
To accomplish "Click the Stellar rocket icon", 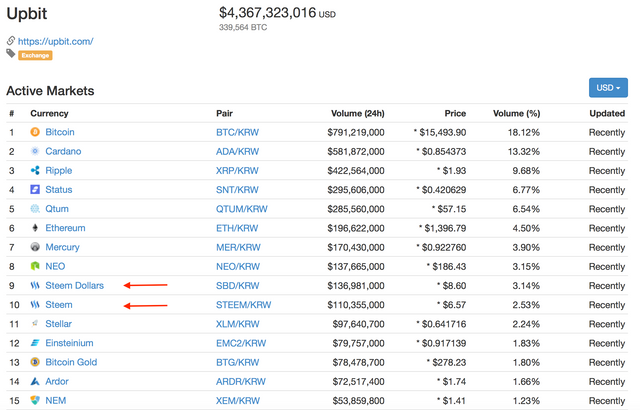I will pos(35,324).
